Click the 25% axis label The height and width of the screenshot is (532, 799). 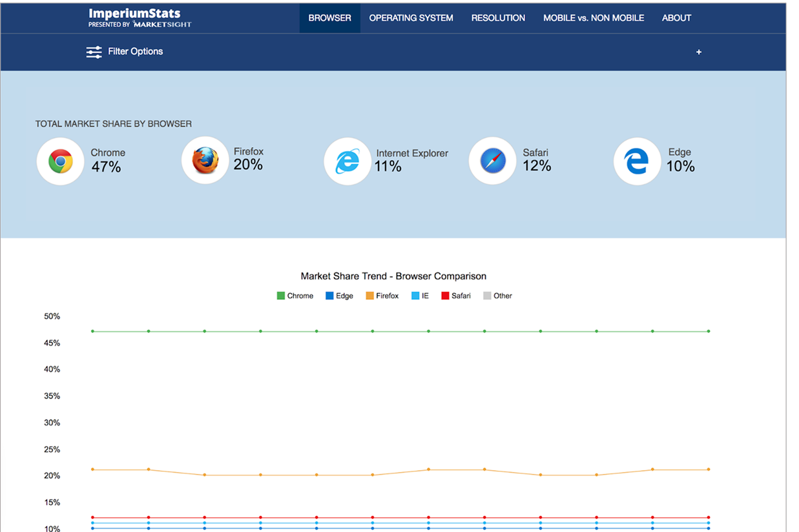click(x=52, y=449)
